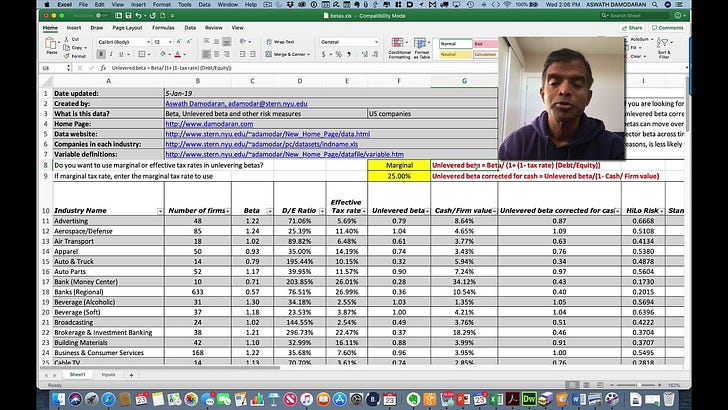The width and height of the screenshot is (728, 410).
Task: Switch to the Insert ribbon tab
Action: pyautogui.click(x=74, y=28)
